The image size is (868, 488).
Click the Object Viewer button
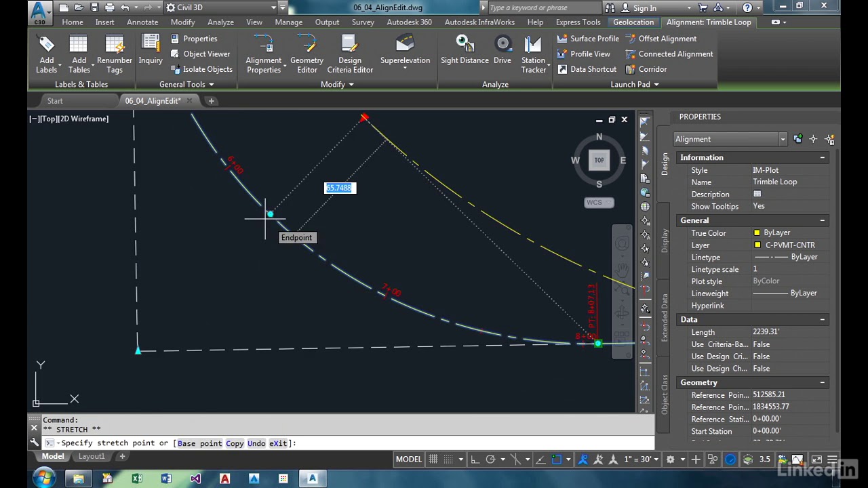(x=200, y=54)
